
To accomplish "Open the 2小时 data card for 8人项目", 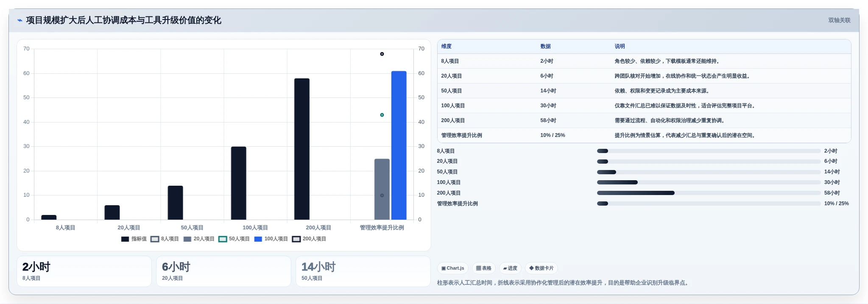I will [x=84, y=271].
